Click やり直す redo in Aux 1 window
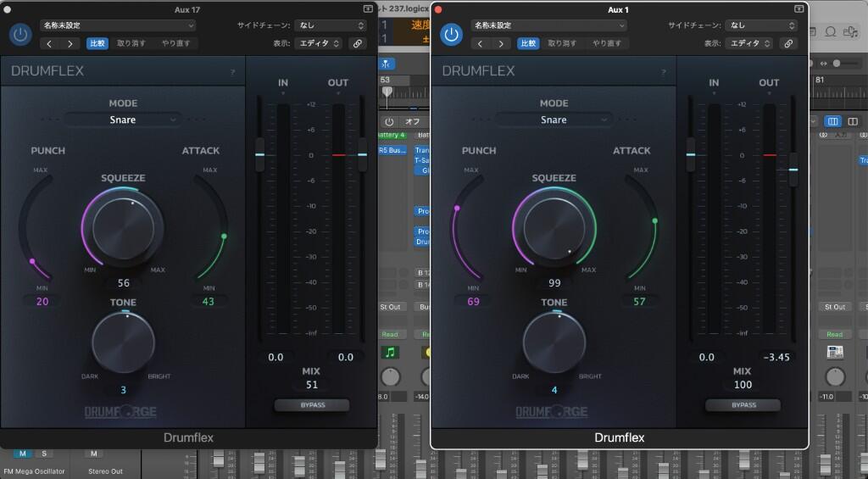The image size is (868, 479). tap(607, 43)
